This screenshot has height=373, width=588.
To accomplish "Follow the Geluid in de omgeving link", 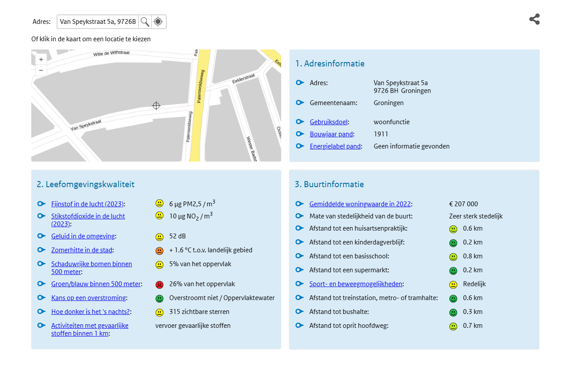I will tap(83, 236).
